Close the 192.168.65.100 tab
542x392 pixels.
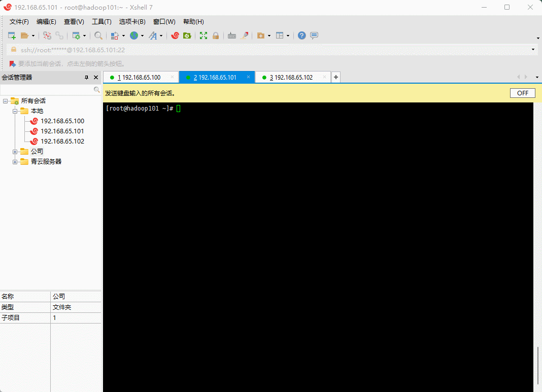172,77
